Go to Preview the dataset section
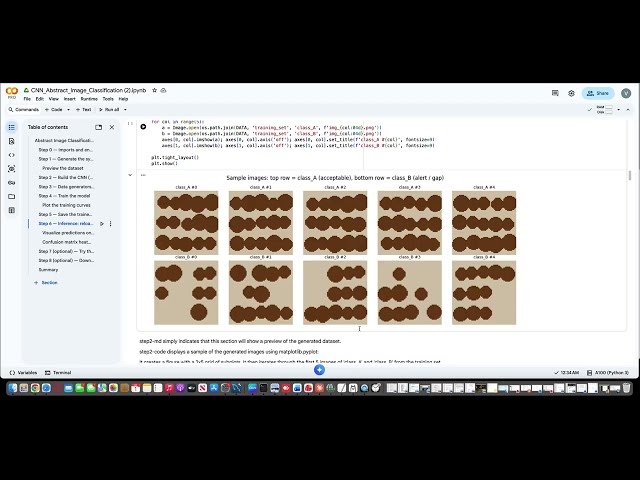Screen dimensions: 640x480 pos(63,168)
